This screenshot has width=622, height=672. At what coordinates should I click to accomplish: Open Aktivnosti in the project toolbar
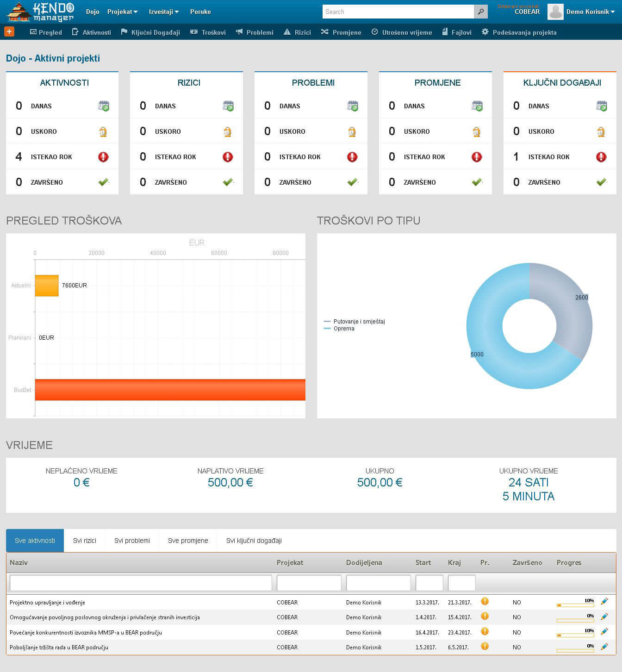click(x=91, y=32)
